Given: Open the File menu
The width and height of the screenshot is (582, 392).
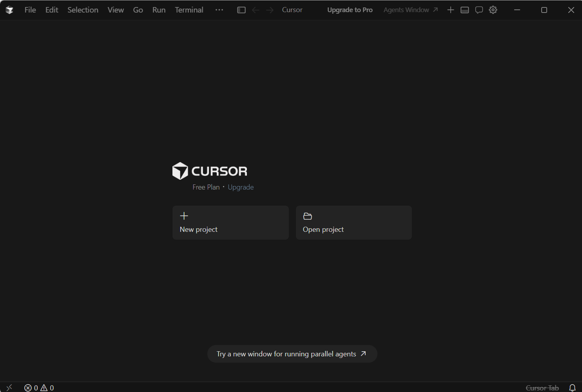Looking at the screenshot, I should point(30,10).
